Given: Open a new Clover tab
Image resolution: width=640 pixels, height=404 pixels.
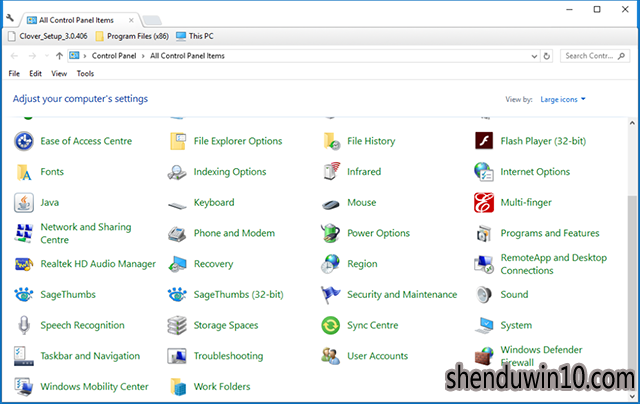Looking at the screenshot, I should pyautogui.click(x=152, y=20).
